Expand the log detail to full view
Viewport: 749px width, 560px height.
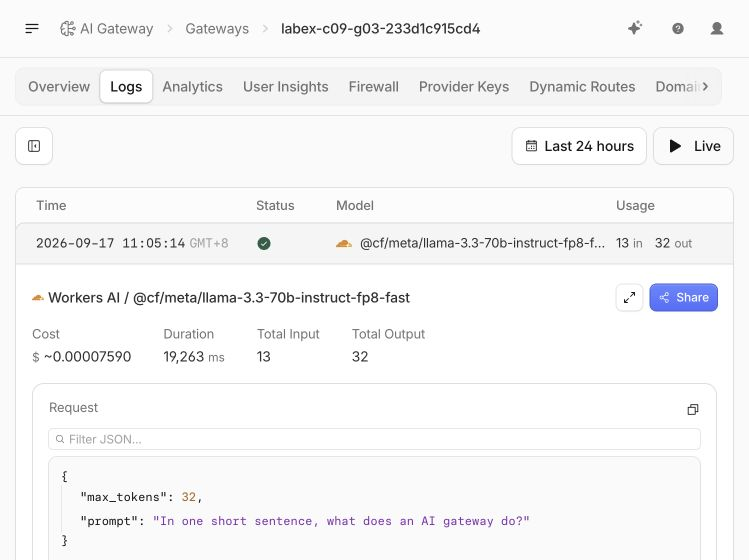point(629,297)
